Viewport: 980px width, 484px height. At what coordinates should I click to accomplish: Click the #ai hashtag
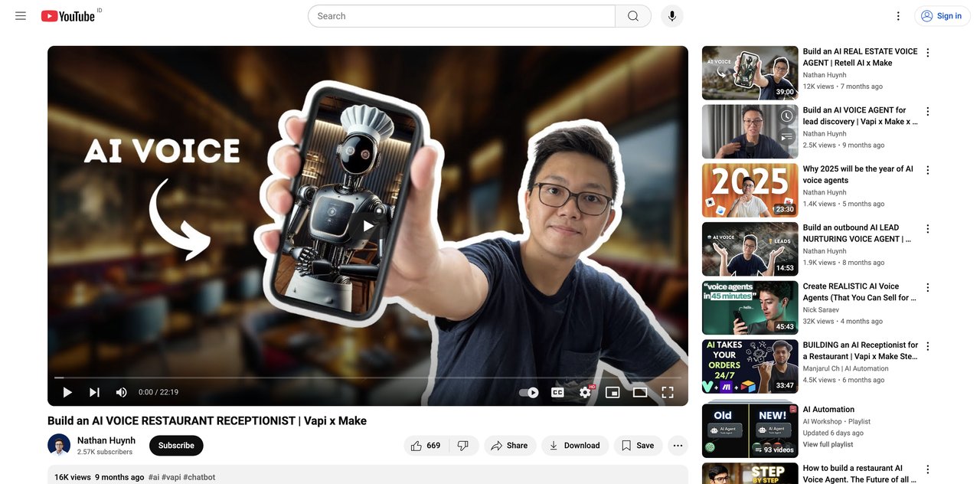pos(154,477)
